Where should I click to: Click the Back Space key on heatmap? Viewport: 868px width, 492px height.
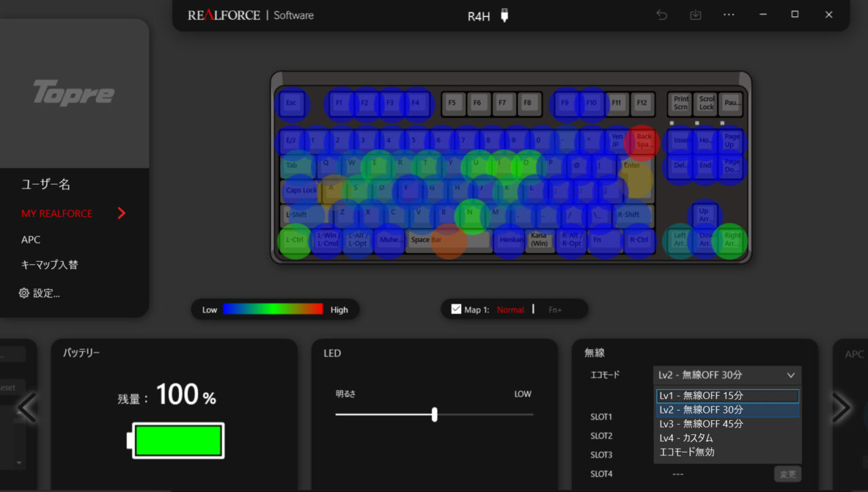(x=644, y=141)
